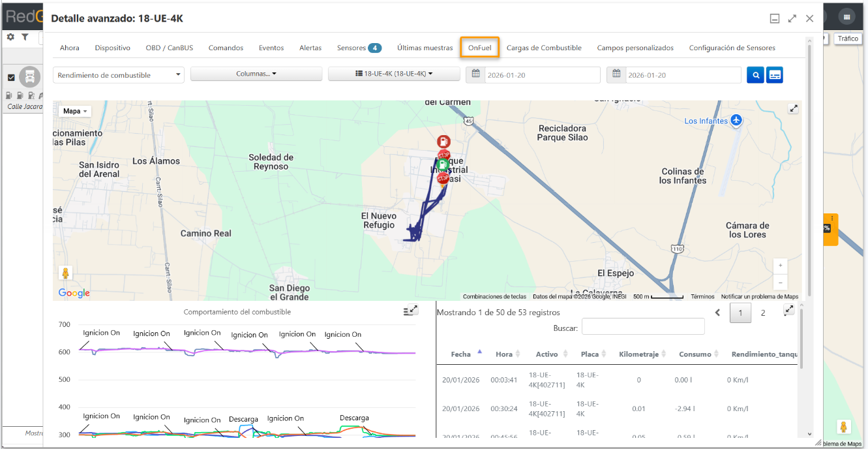Open the Columnas dropdown
Viewport: 868px width, 449px height.
tap(256, 74)
